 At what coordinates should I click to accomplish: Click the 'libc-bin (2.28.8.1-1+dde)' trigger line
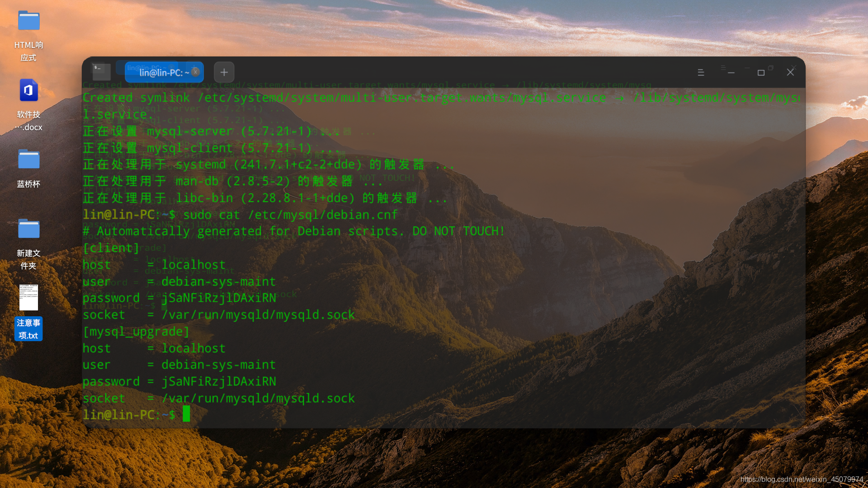pos(265,198)
